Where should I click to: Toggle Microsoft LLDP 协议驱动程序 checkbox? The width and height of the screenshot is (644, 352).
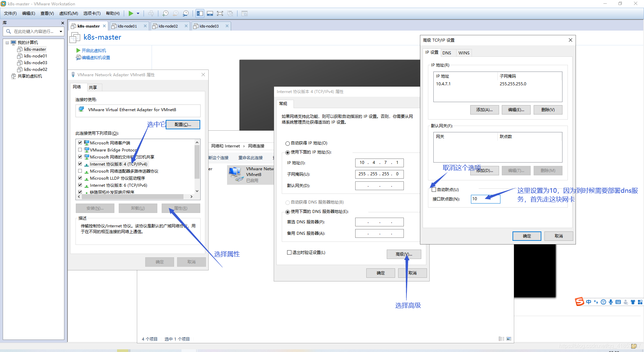(x=80, y=178)
